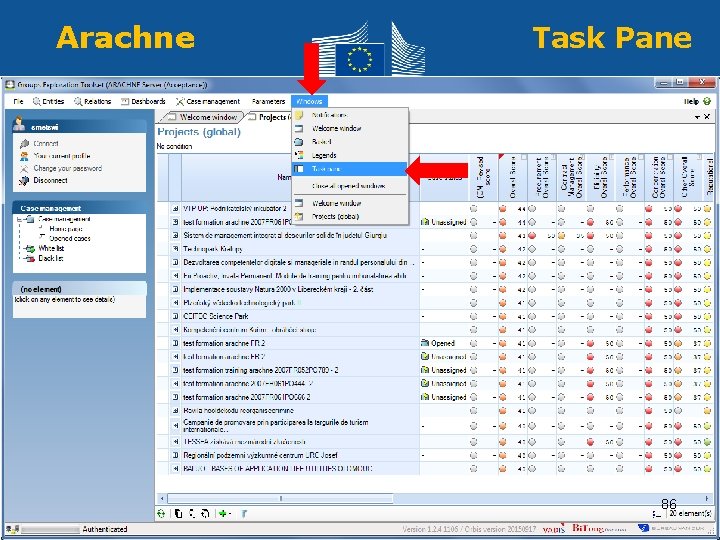Click the '20 element(s)' counter text
720x540 pixels.
pos(690,514)
